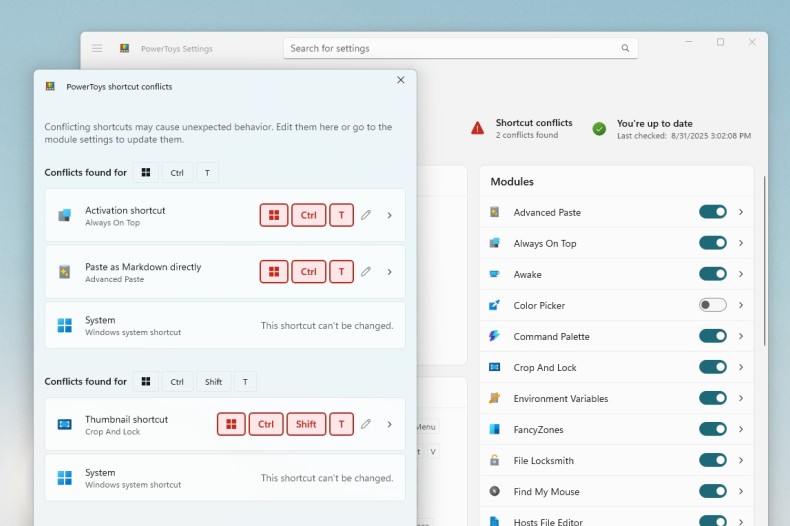The height and width of the screenshot is (526, 790).
Task: Open Awake module chevron
Action: [741, 274]
